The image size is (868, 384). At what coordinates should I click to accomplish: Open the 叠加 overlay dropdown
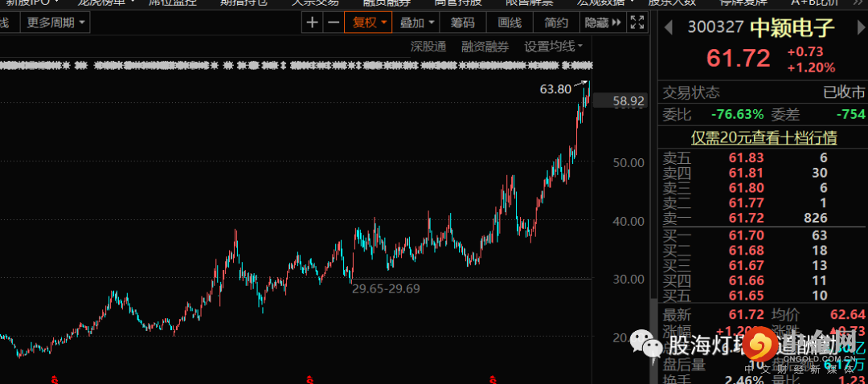click(418, 22)
